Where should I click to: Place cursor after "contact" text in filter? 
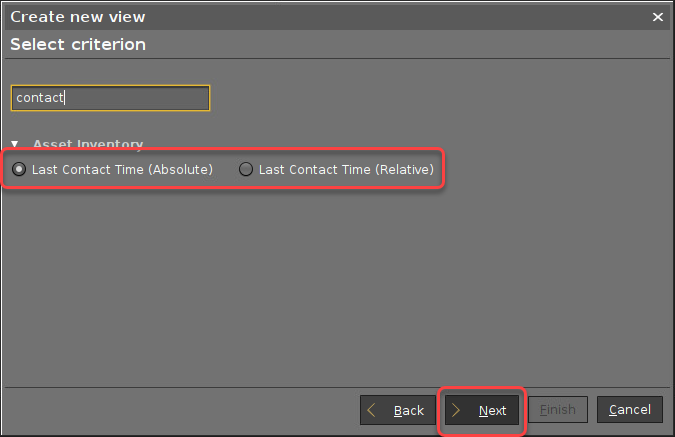click(x=65, y=98)
